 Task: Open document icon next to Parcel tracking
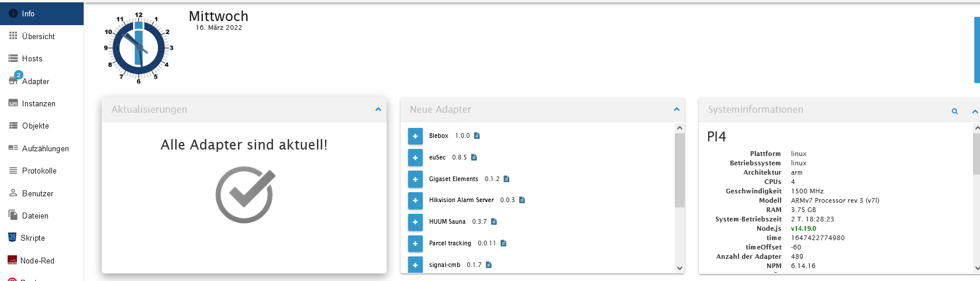coord(503,244)
